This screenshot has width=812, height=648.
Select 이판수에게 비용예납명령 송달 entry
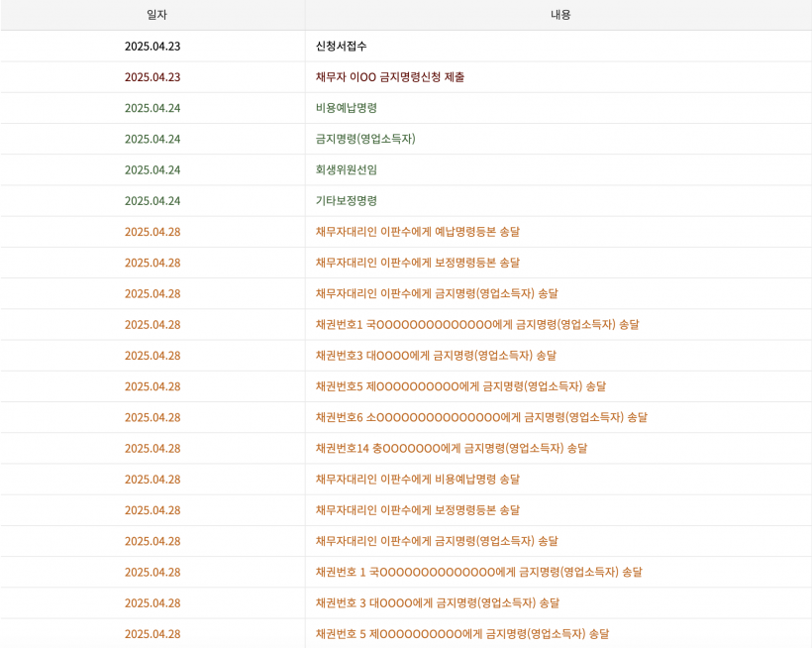click(418, 480)
